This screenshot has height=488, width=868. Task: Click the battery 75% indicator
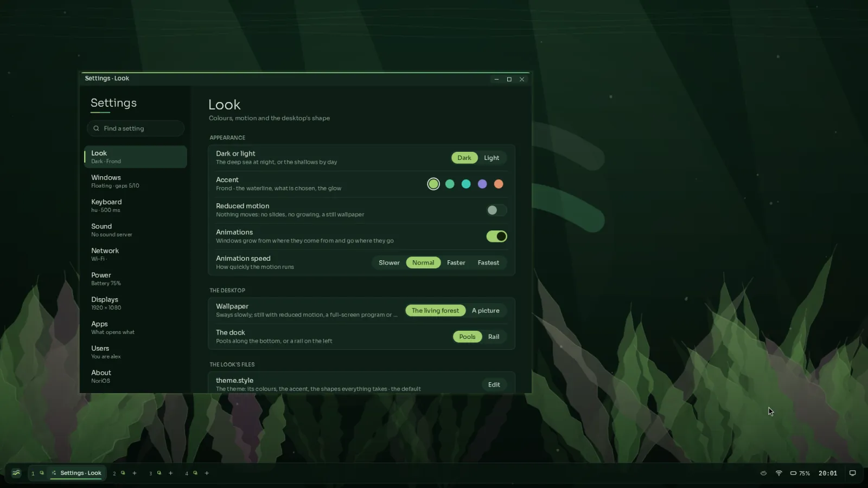click(800, 473)
